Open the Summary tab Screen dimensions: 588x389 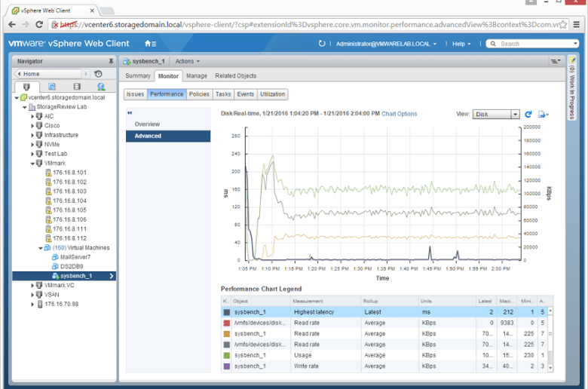point(138,76)
